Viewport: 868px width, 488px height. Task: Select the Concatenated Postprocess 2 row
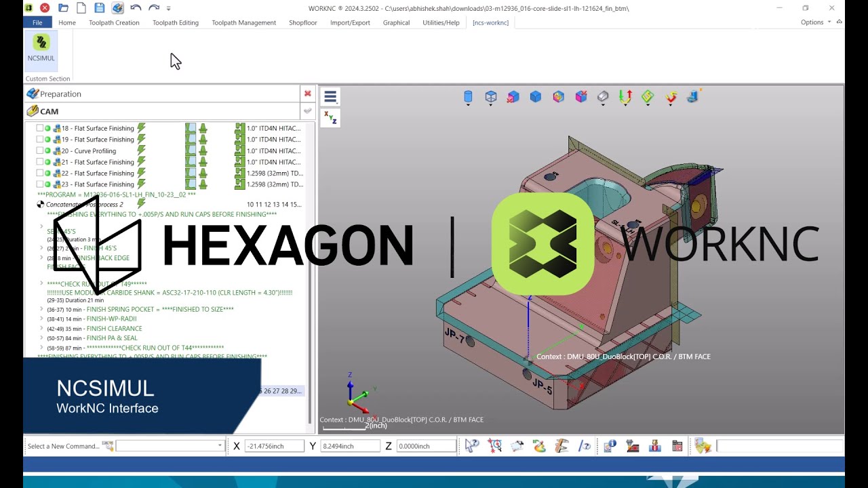point(169,204)
